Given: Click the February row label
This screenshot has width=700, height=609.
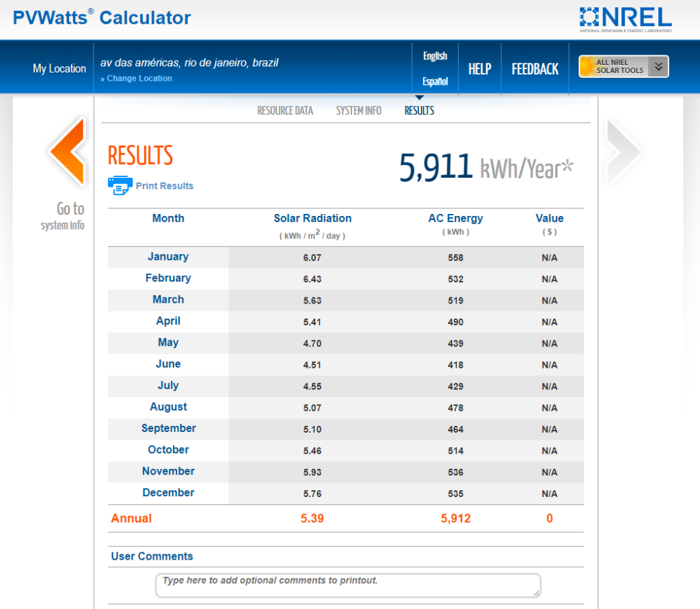Looking at the screenshot, I should click(x=168, y=278).
